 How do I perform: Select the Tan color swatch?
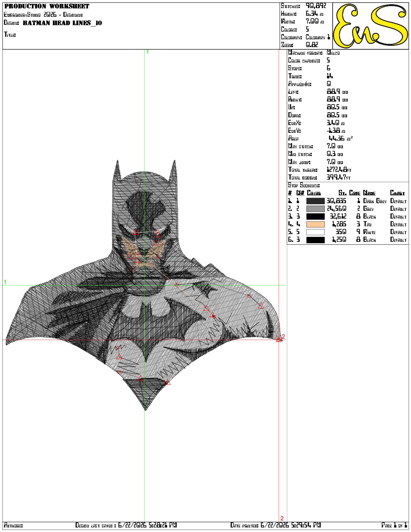(315, 224)
